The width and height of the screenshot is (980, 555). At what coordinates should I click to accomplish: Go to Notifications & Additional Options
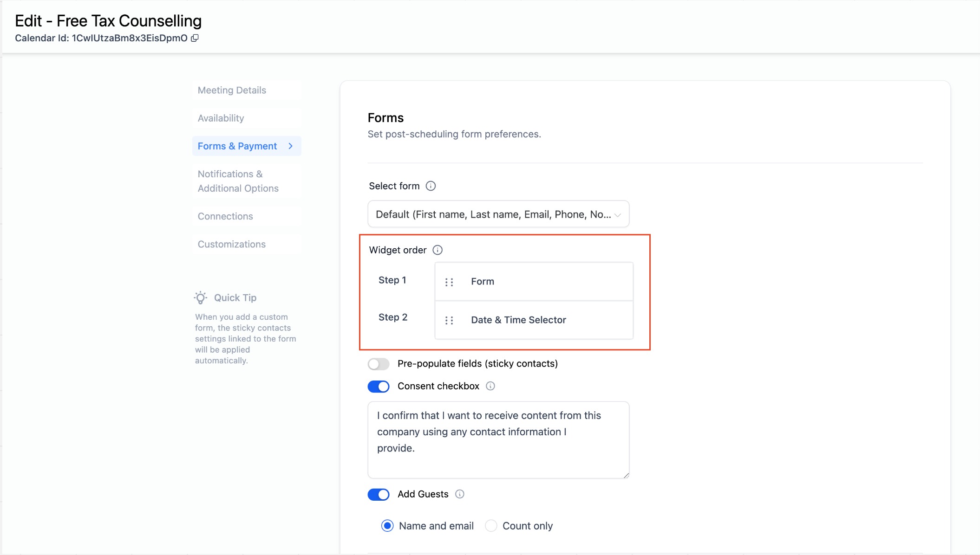coord(238,181)
